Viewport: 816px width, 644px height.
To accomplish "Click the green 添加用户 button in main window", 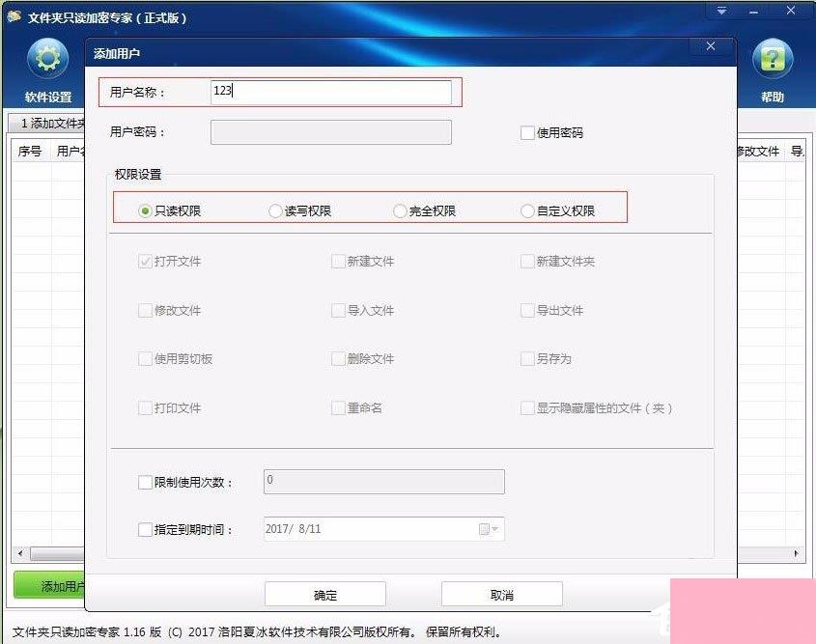I will point(49,586).
